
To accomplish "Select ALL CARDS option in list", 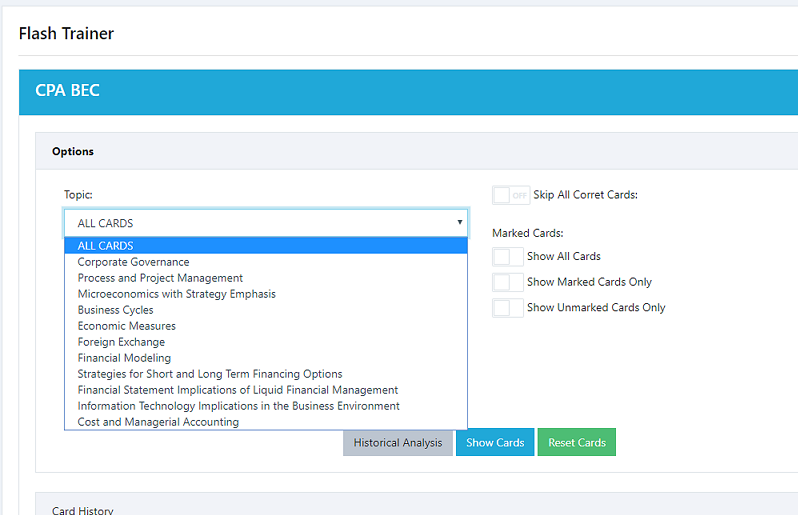I will (266, 246).
